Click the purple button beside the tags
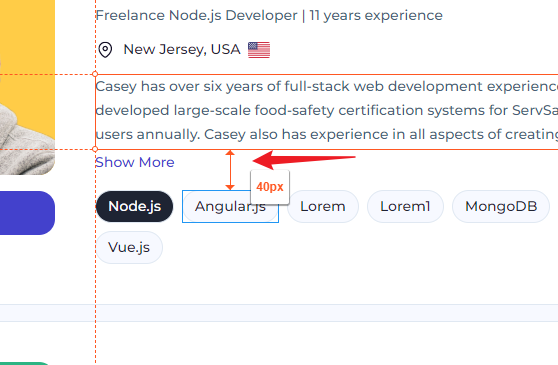Viewport: 558px width, 365px height. tap(27, 213)
